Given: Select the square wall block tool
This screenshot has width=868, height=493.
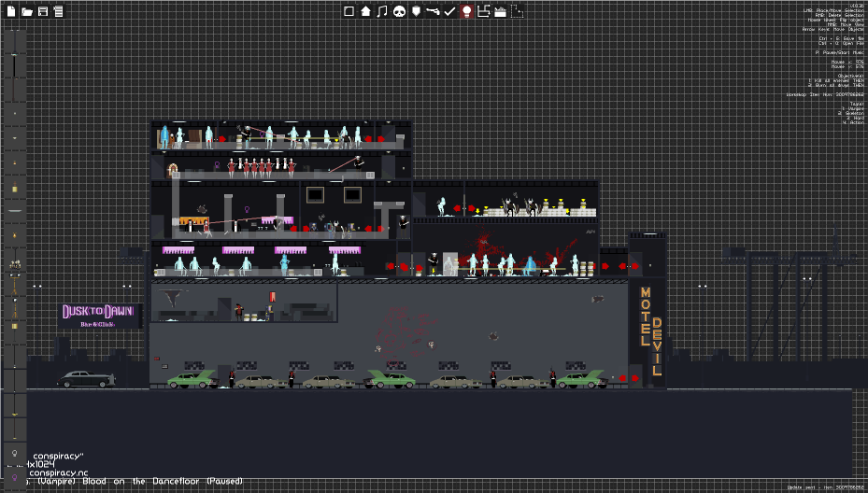Looking at the screenshot, I should point(349,11).
